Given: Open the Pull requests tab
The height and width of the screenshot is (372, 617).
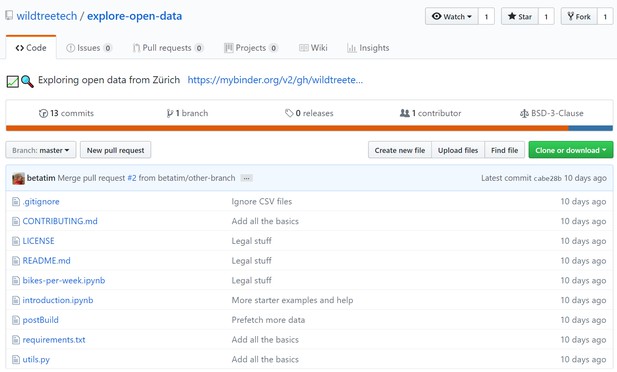Looking at the screenshot, I should (168, 48).
